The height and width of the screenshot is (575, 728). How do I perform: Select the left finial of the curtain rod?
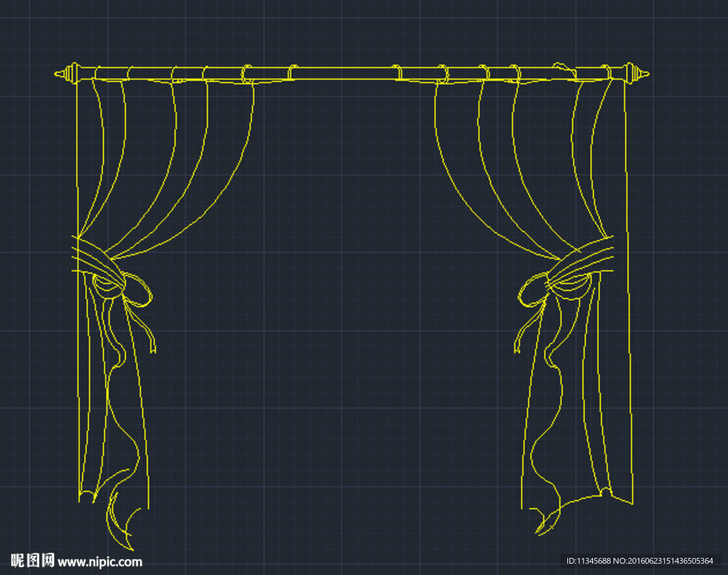coord(68,73)
